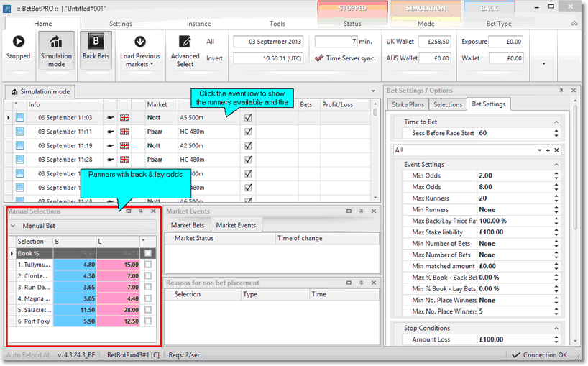
Task: Toggle checkbox for Pbarr 11:11 market
Action: [x=248, y=132]
